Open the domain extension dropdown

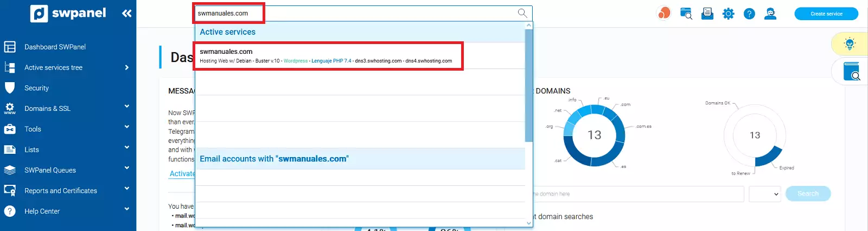(764, 194)
